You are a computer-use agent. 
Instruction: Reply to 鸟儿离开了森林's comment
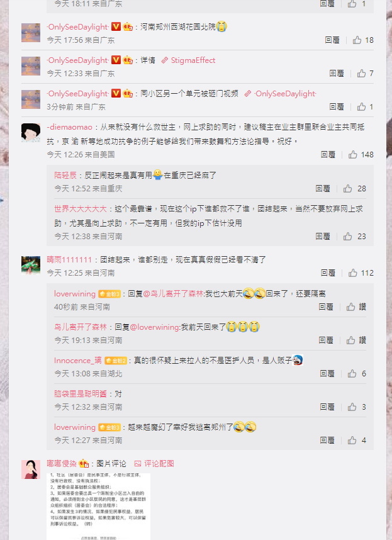point(325,340)
